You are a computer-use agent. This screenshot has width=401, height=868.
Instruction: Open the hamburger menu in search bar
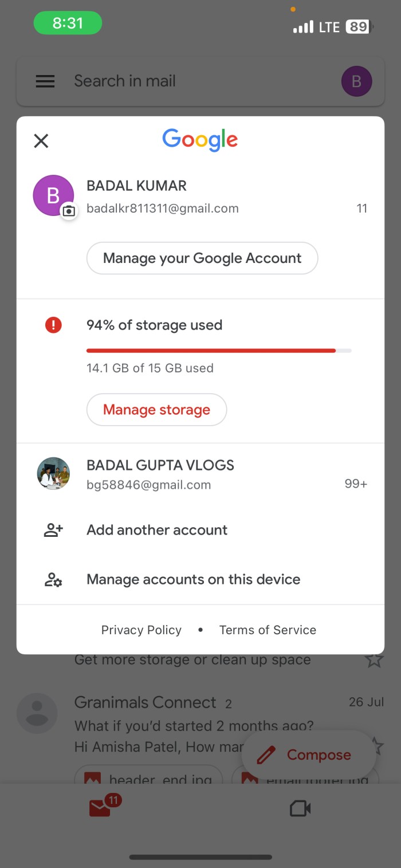coord(45,81)
